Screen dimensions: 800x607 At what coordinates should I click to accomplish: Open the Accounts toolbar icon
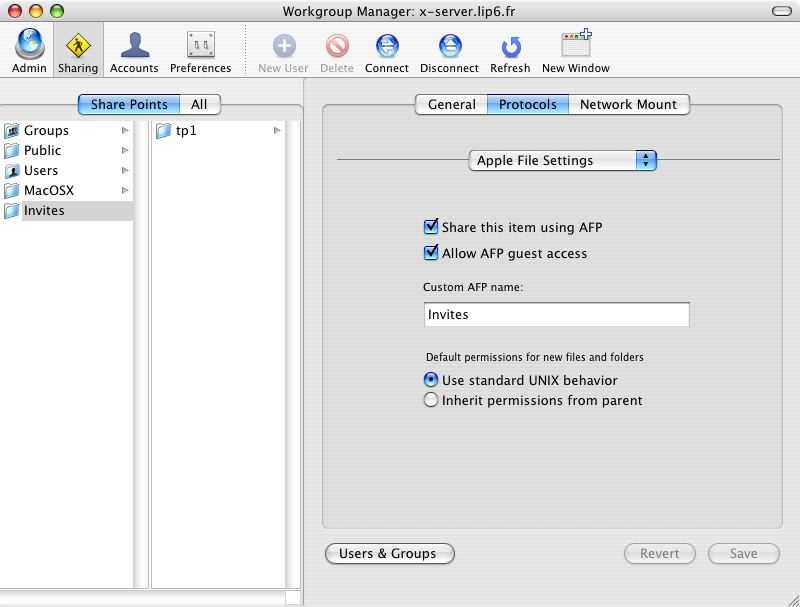(x=134, y=46)
